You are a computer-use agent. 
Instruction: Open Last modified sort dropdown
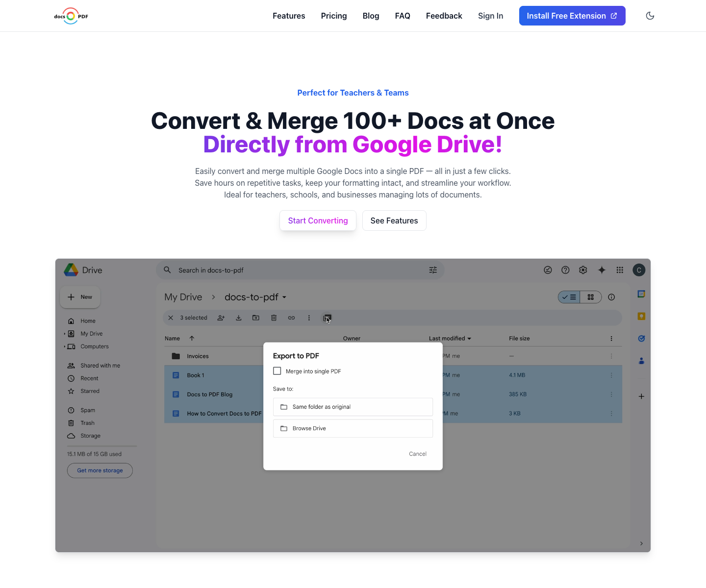coord(450,338)
